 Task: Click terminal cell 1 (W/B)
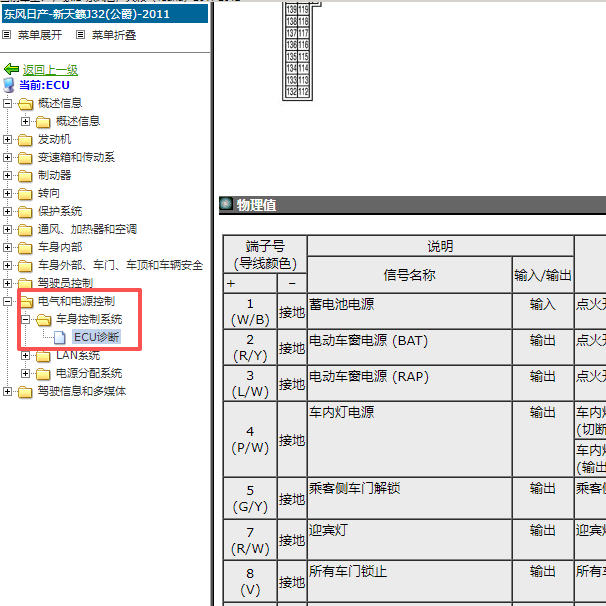[250, 312]
